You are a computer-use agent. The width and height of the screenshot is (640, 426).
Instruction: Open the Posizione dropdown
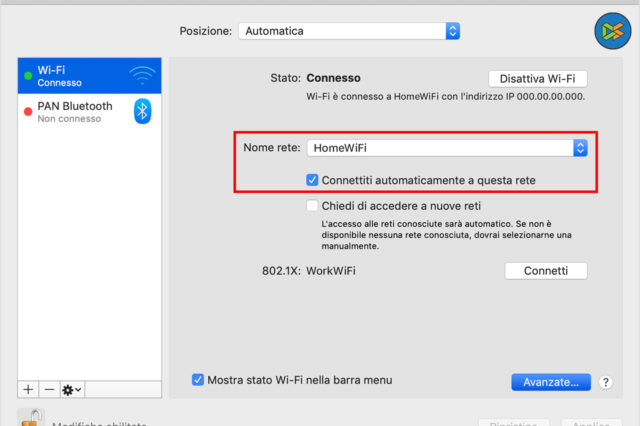point(349,31)
